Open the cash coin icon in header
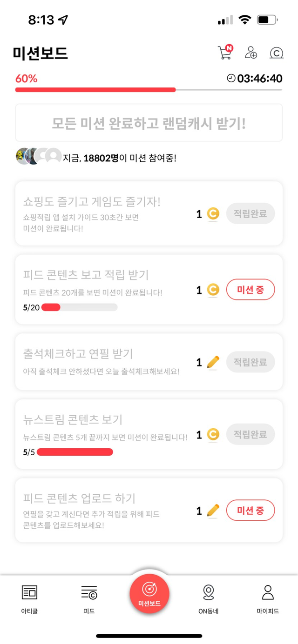The width and height of the screenshot is (298, 644). pyautogui.click(x=277, y=53)
